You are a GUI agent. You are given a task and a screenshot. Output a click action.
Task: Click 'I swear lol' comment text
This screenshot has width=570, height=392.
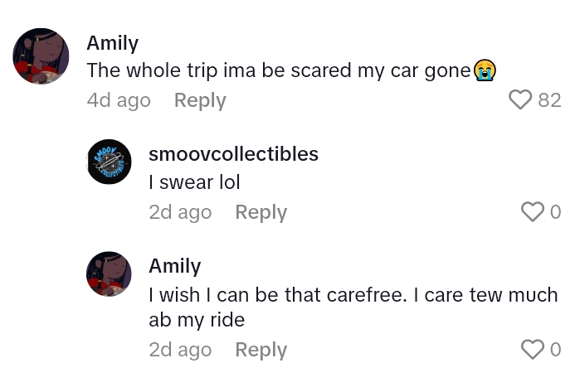pyautogui.click(x=194, y=181)
